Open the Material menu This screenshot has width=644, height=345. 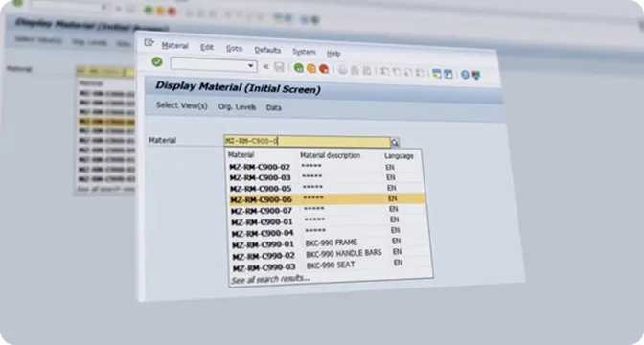pos(175,46)
